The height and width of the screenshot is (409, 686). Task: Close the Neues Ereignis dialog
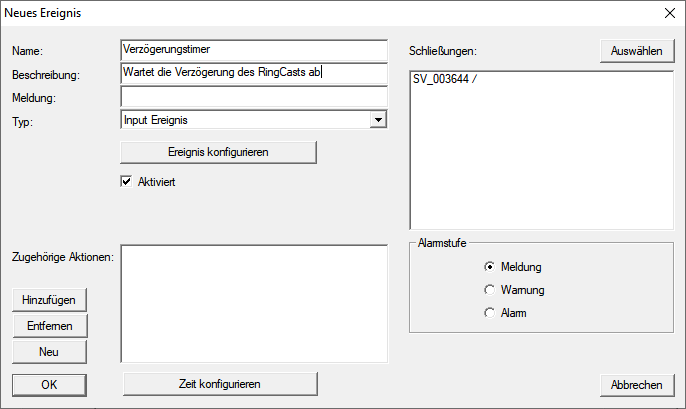(x=669, y=14)
